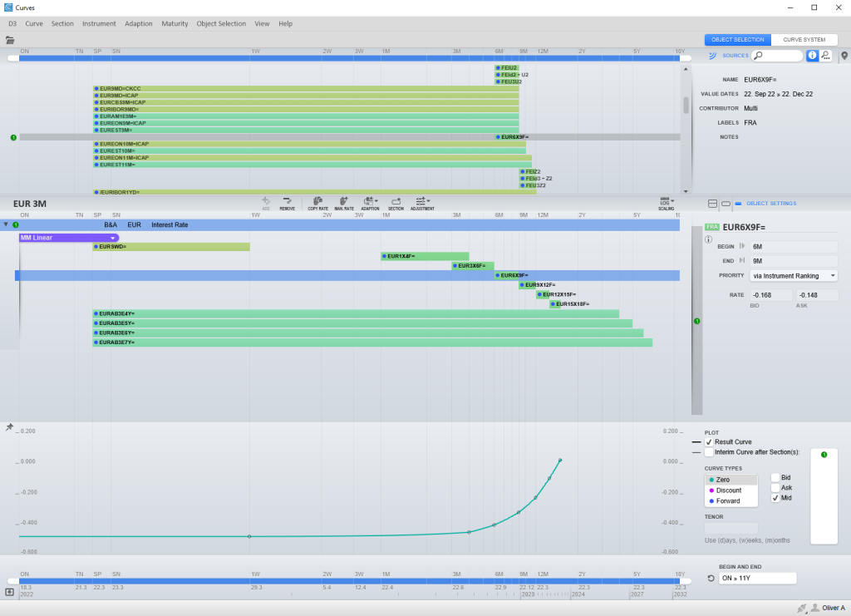This screenshot has height=616, width=851.
Task: Click the Section toolbar icon
Action: pyautogui.click(x=396, y=202)
